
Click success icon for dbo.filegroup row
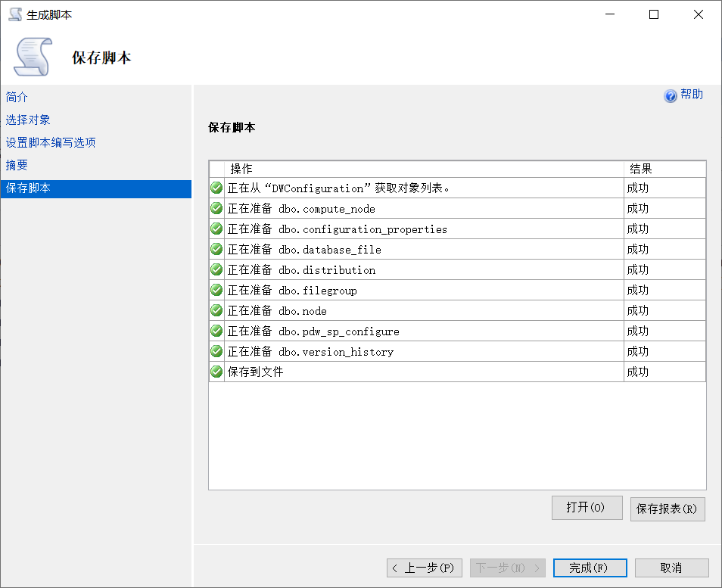216,290
